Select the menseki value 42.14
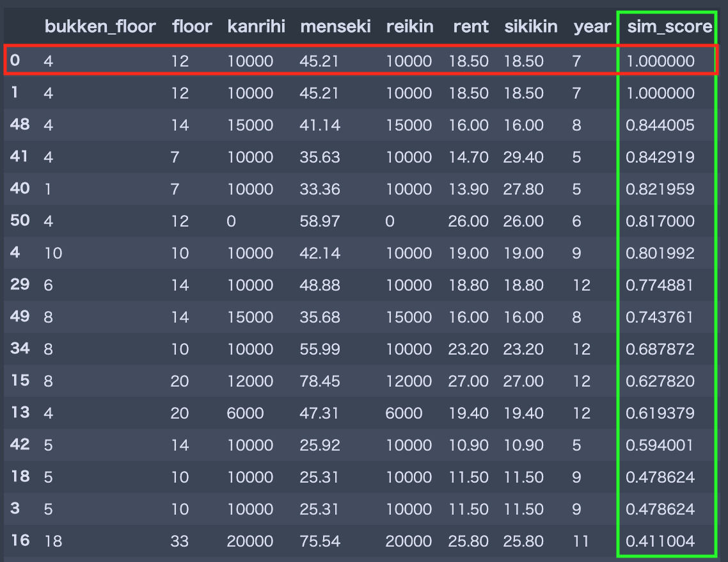The height and width of the screenshot is (562, 728). (320, 253)
